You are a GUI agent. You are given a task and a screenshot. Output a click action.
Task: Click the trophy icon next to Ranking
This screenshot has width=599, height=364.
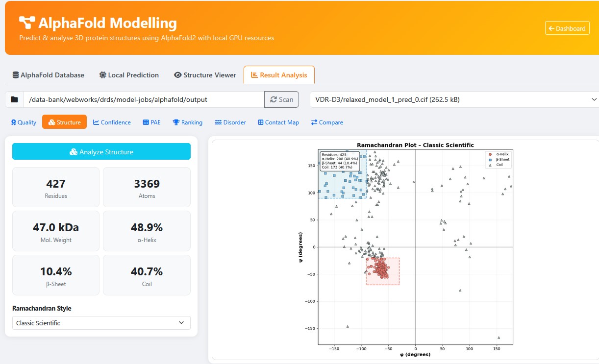pyautogui.click(x=176, y=122)
